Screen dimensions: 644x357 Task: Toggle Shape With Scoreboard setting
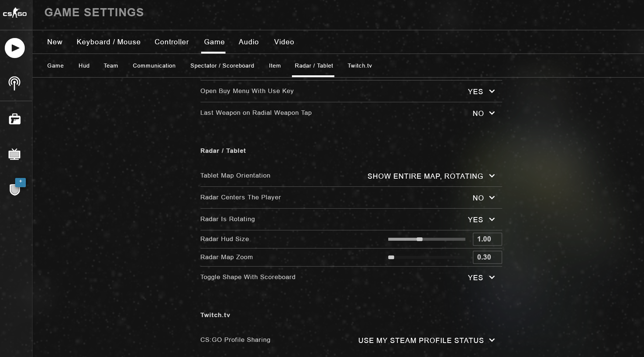coord(481,278)
